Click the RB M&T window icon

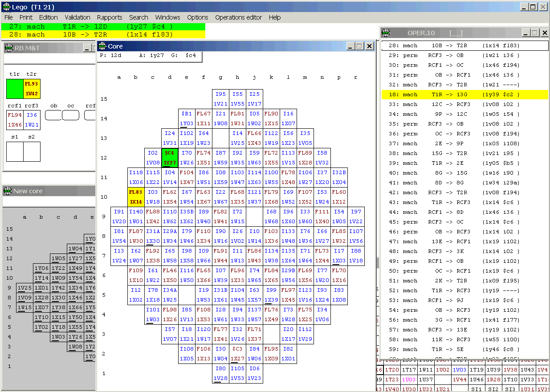pos(8,48)
